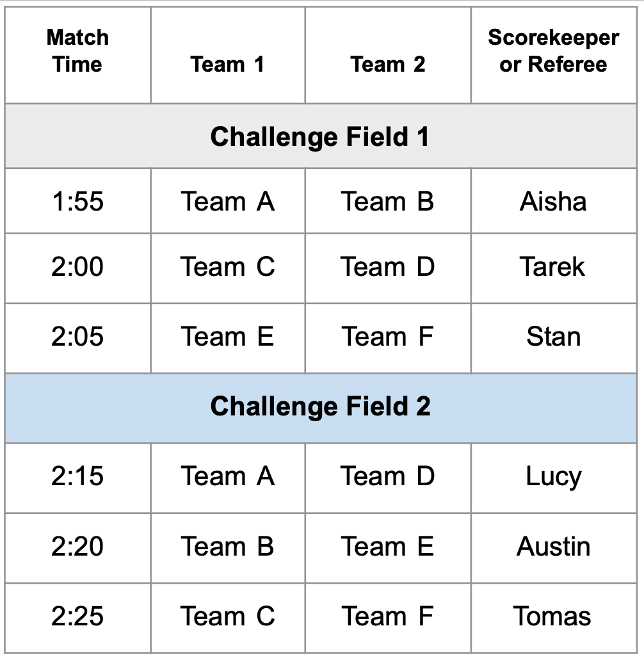644x667 pixels.
Task: Click the Match Time column header
Action: point(77,51)
